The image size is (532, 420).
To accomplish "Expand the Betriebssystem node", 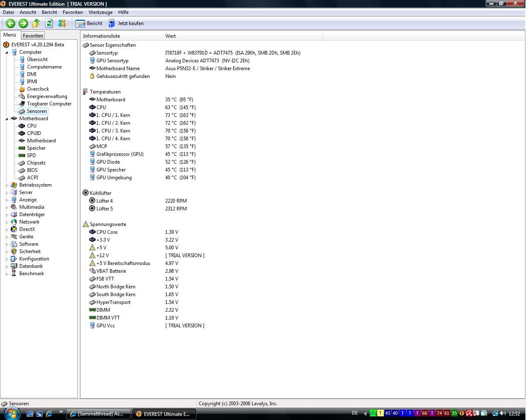I will click(x=7, y=185).
